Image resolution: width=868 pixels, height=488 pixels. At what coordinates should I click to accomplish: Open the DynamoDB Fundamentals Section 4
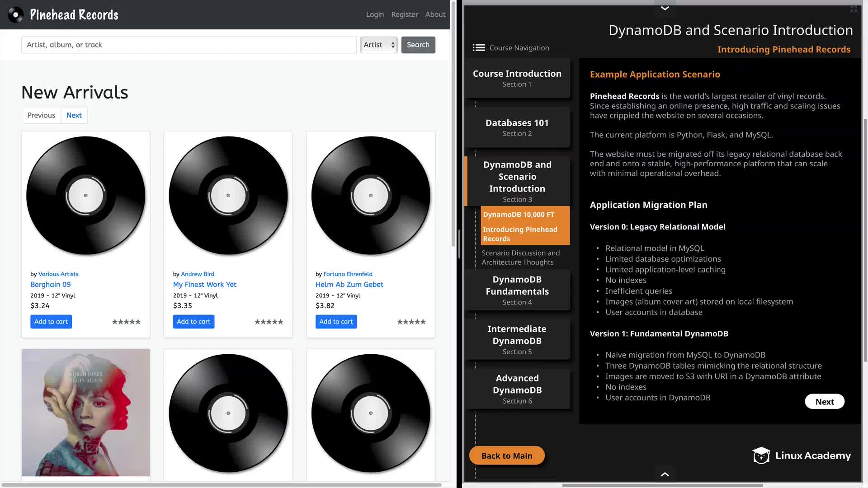tap(517, 290)
